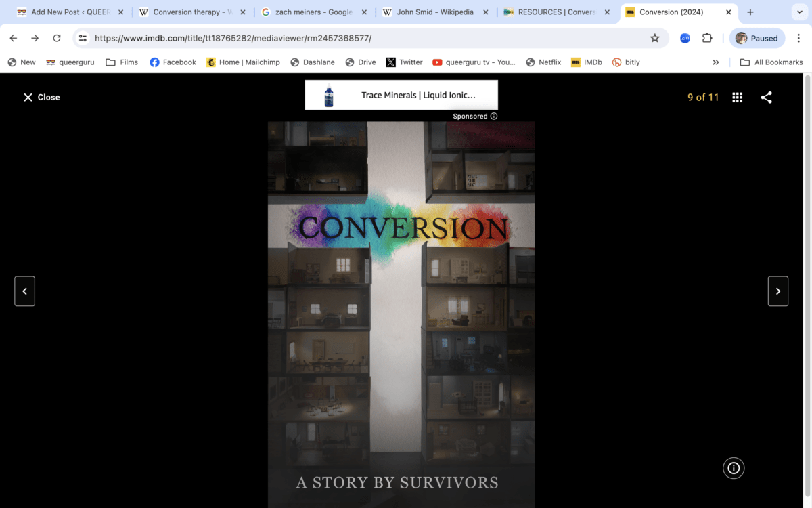812x508 pixels.
Task: Close the Add New Post tab
Action: click(121, 12)
